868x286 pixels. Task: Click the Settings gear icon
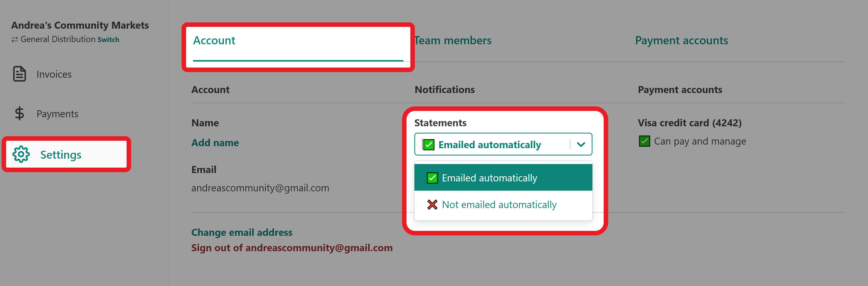click(21, 154)
